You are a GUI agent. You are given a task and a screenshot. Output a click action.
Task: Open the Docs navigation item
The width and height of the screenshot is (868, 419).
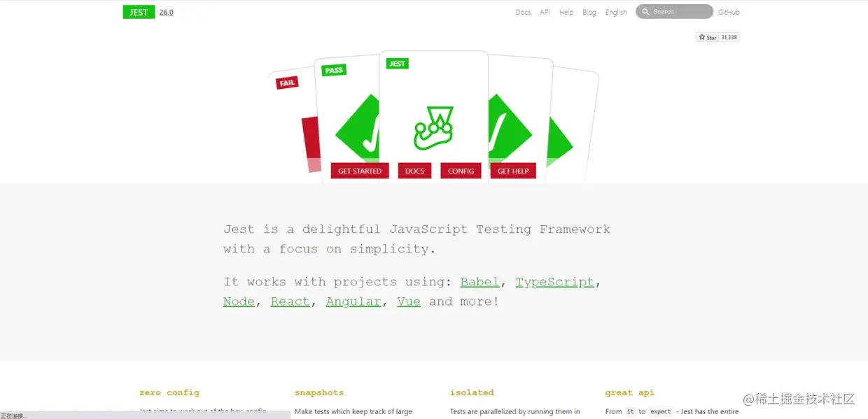click(x=523, y=12)
